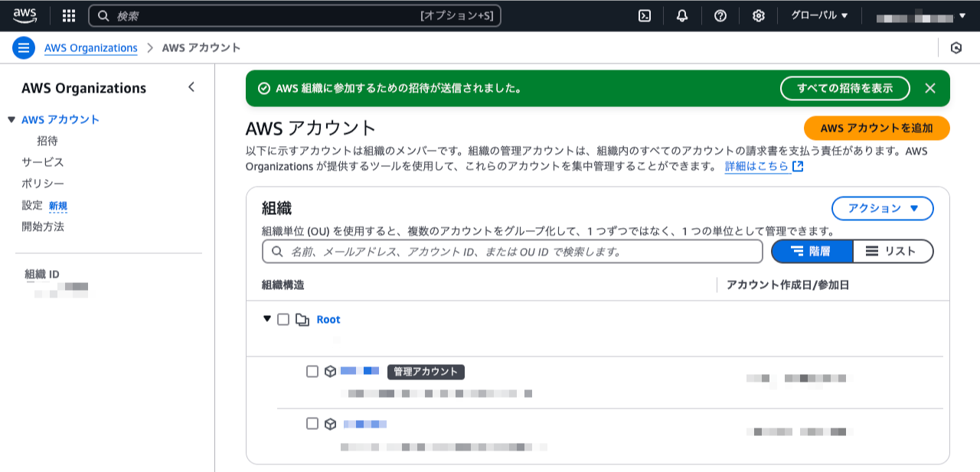Click the top 検索 search field
Viewport: 980px width, 472px height.
pos(295,15)
